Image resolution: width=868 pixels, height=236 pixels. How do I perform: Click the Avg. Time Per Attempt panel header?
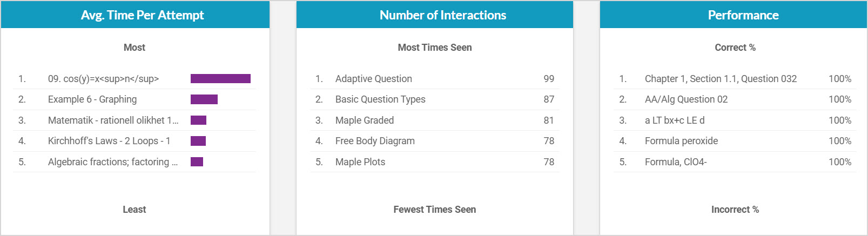click(142, 15)
